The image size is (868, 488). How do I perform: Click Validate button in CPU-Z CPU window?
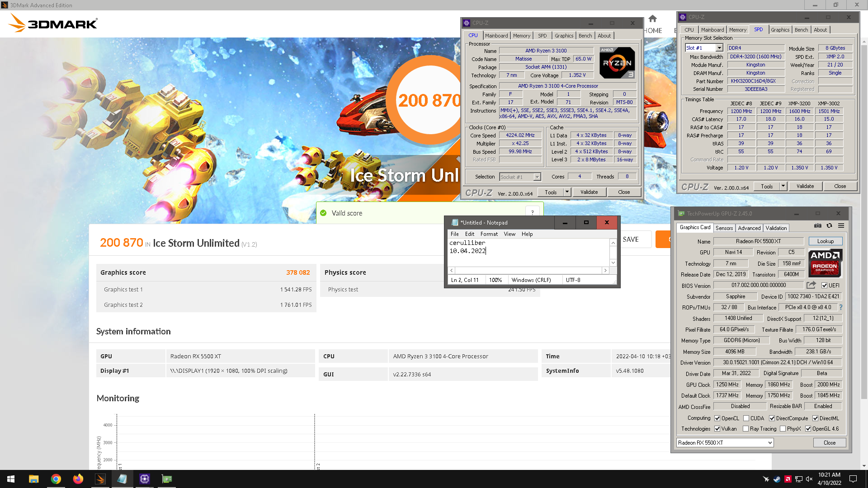589,192
